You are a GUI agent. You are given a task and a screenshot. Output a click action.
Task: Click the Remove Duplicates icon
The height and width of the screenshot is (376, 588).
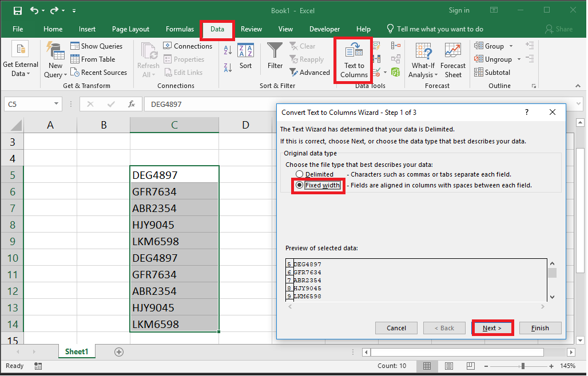point(376,59)
